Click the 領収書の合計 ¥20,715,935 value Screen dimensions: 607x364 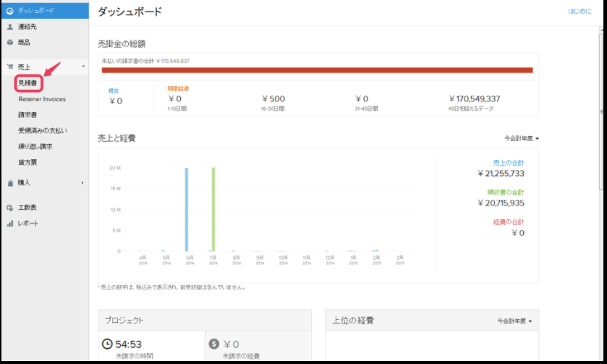(501, 203)
